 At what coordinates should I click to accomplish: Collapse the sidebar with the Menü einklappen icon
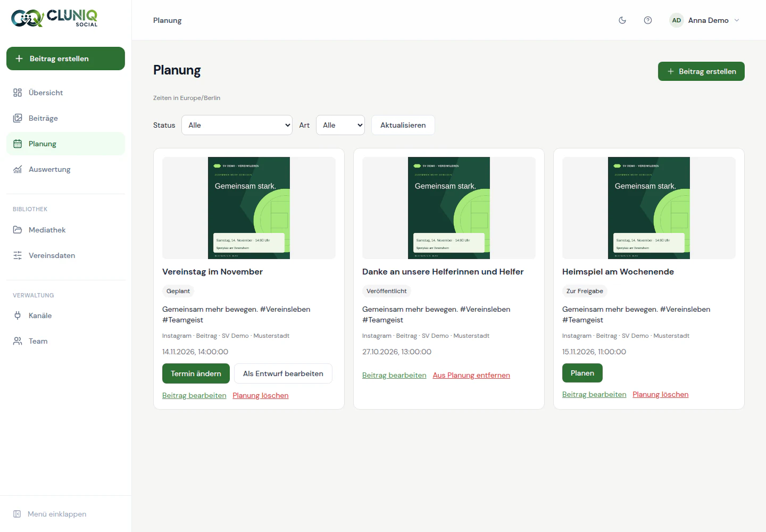click(x=17, y=514)
